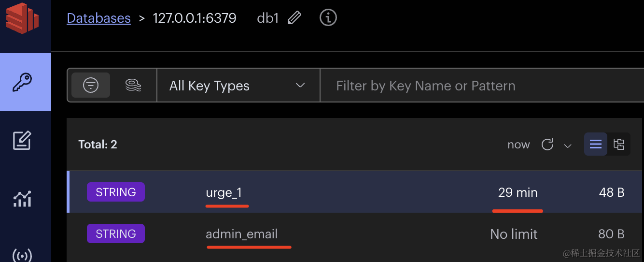Switch to List View of keys
This screenshot has width=644, height=262.
(596, 144)
